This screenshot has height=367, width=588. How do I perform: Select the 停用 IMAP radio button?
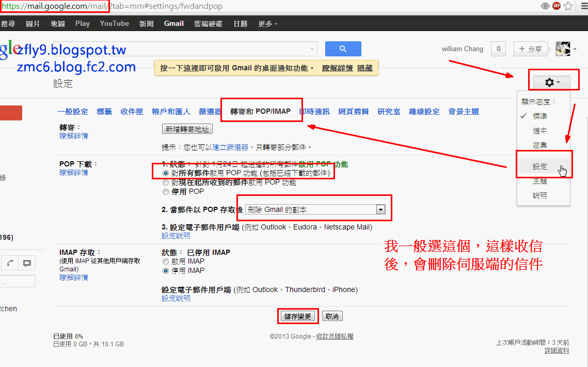(x=166, y=270)
